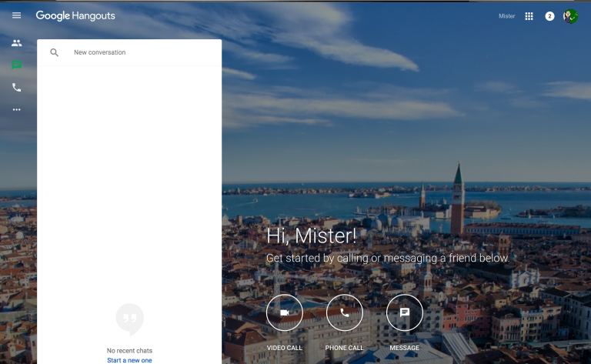
Task: Switch to the green Conversations icon
Action: pos(16,65)
